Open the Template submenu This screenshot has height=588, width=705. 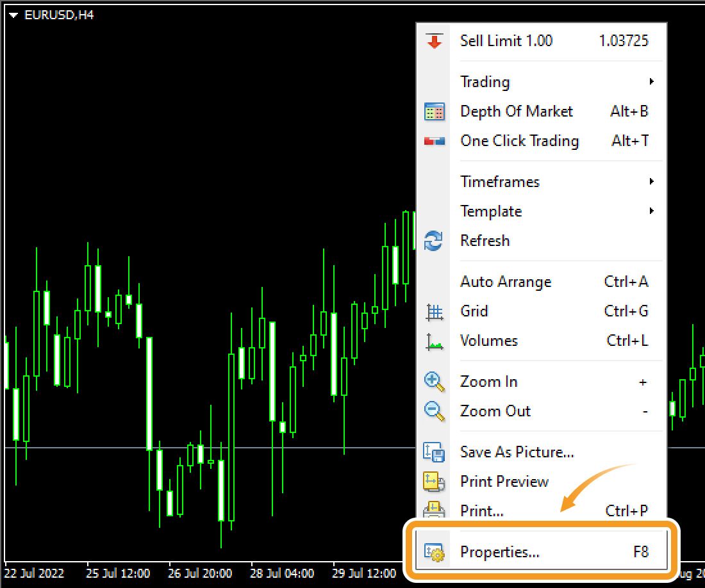click(x=491, y=211)
